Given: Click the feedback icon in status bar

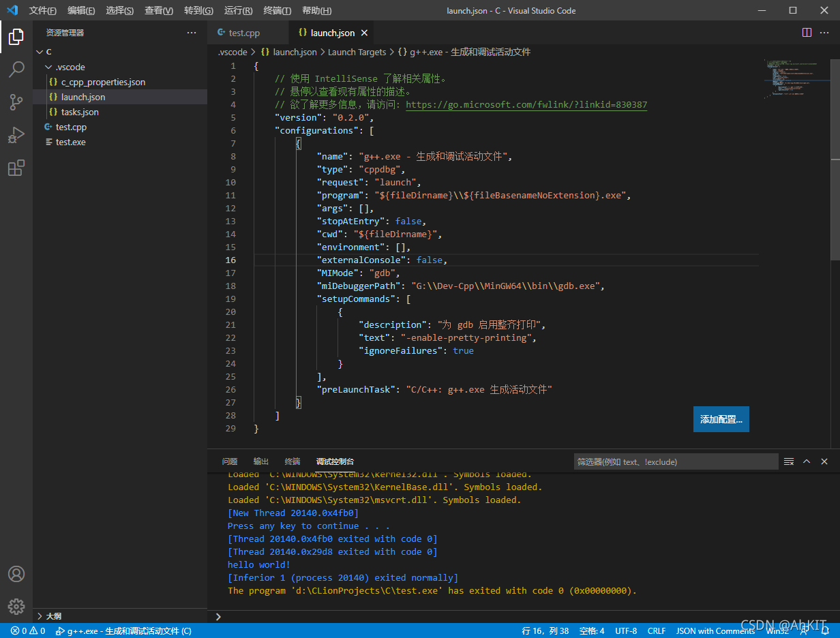Looking at the screenshot, I should pyautogui.click(x=804, y=631).
